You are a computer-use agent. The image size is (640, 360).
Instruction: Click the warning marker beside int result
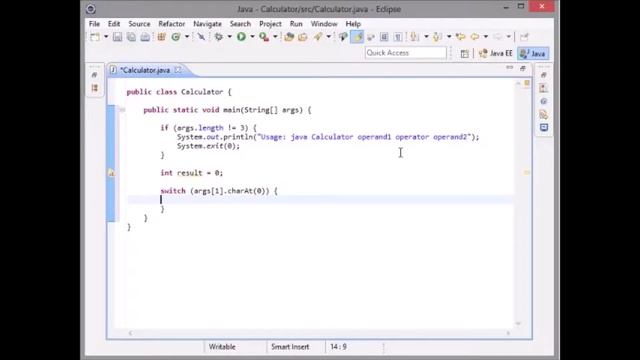tap(111, 173)
